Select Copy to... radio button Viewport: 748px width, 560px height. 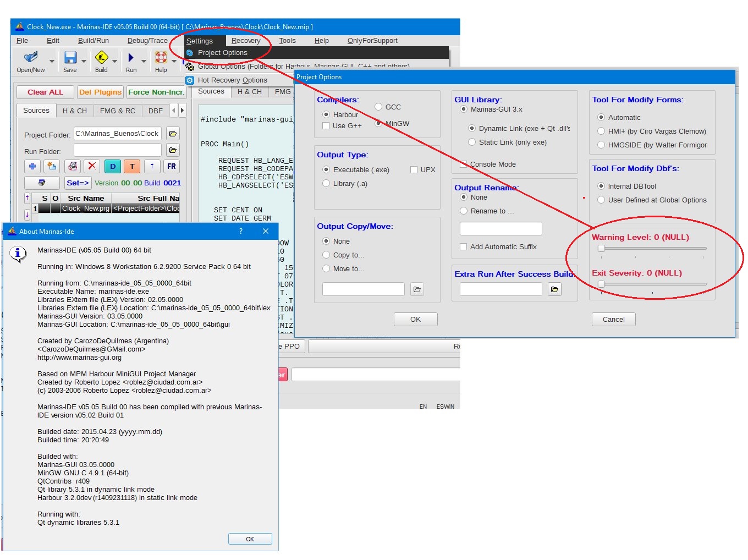tap(326, 255)
